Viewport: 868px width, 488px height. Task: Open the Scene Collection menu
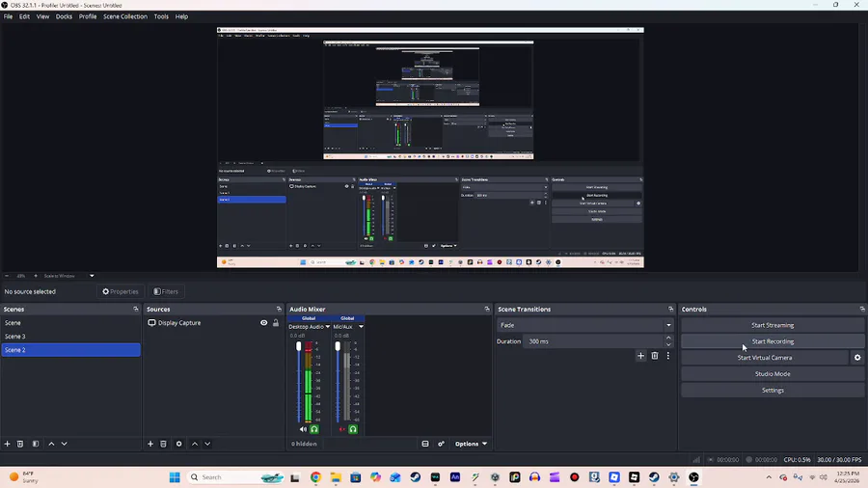[x=125, y=16]
